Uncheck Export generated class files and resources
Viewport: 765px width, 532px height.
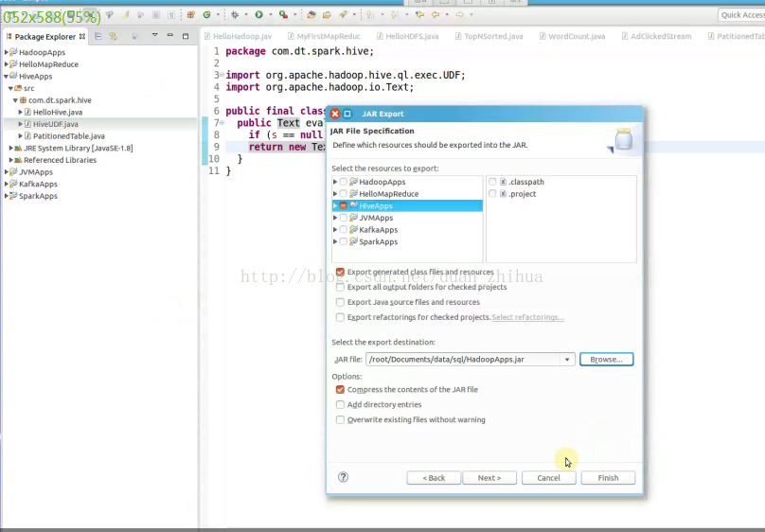point(340,272)
